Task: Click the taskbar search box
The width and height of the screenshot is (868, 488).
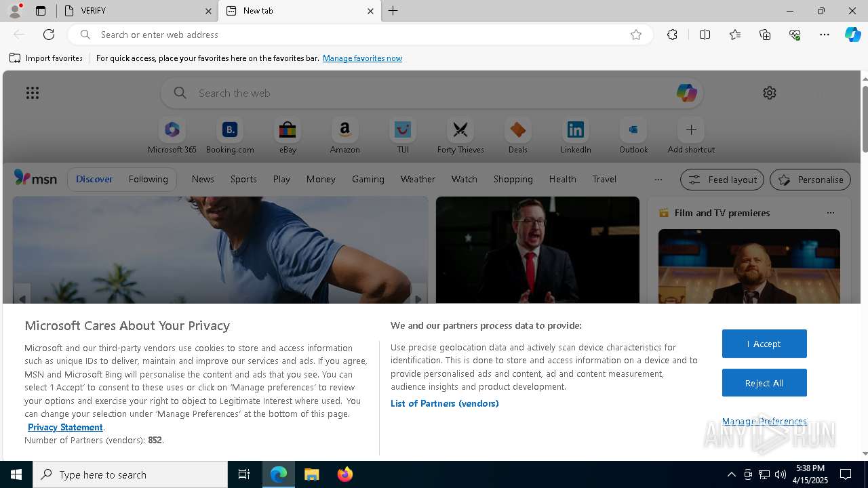Action: coord(130,474)
